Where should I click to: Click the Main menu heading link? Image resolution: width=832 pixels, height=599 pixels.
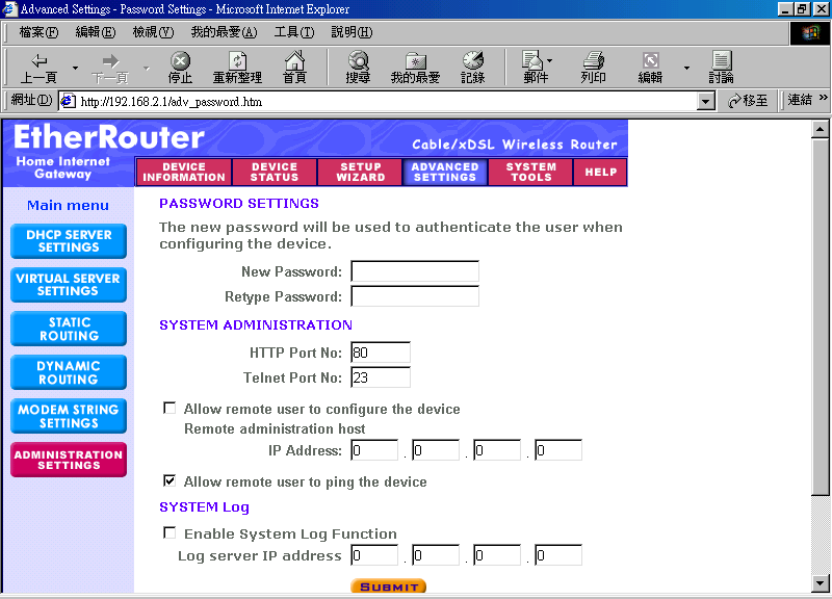coord(68,205)
